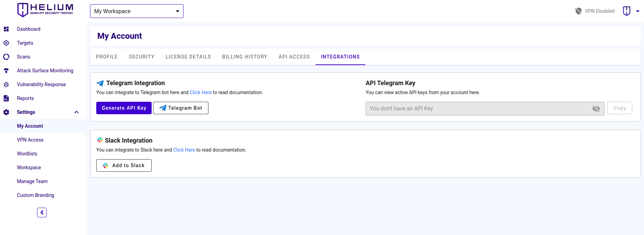Open Manage Team settings

32,181
